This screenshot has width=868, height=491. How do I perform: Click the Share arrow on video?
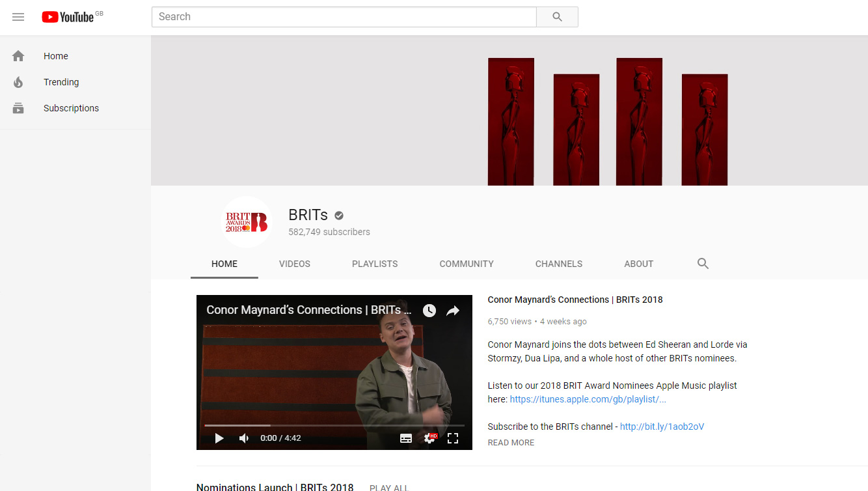tap(453, 311)
